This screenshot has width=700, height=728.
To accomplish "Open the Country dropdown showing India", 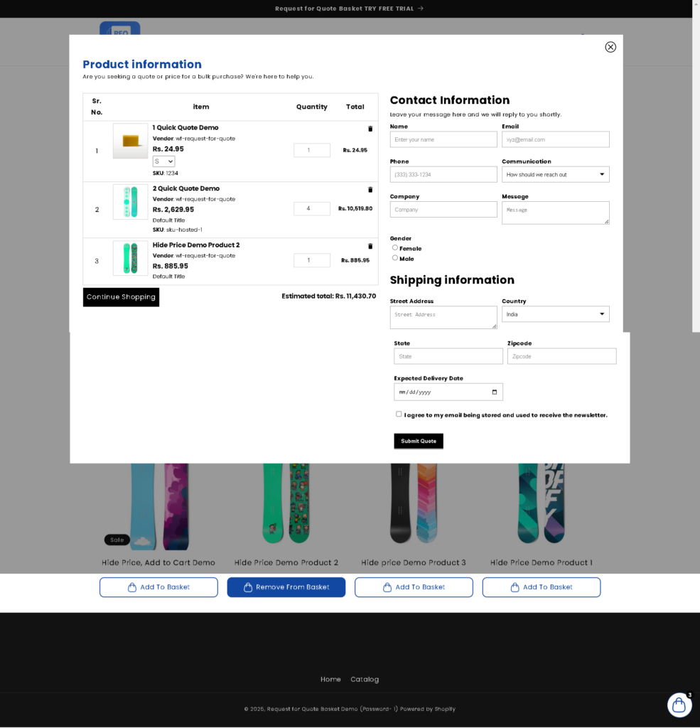I will pyautogui.click(x=555, y=314).
